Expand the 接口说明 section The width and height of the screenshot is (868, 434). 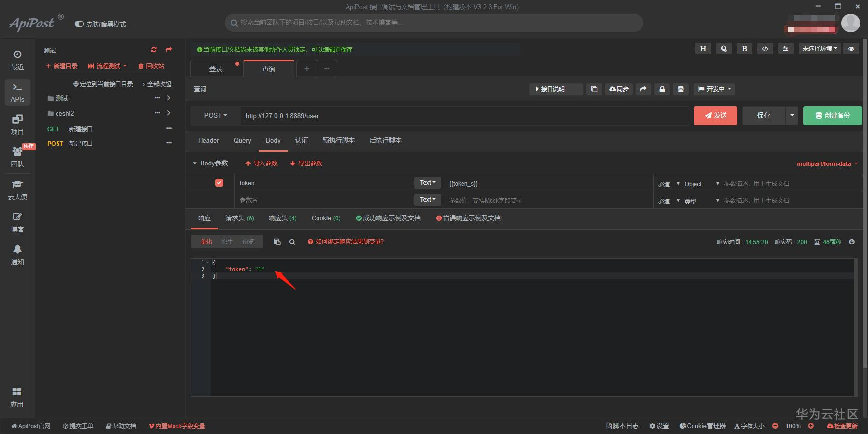(x=556, y=89)
